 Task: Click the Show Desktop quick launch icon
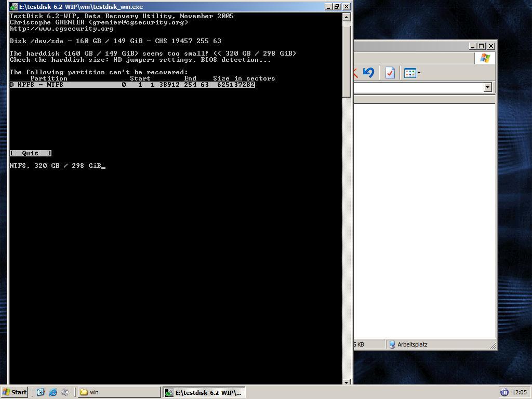coord(41,392)
